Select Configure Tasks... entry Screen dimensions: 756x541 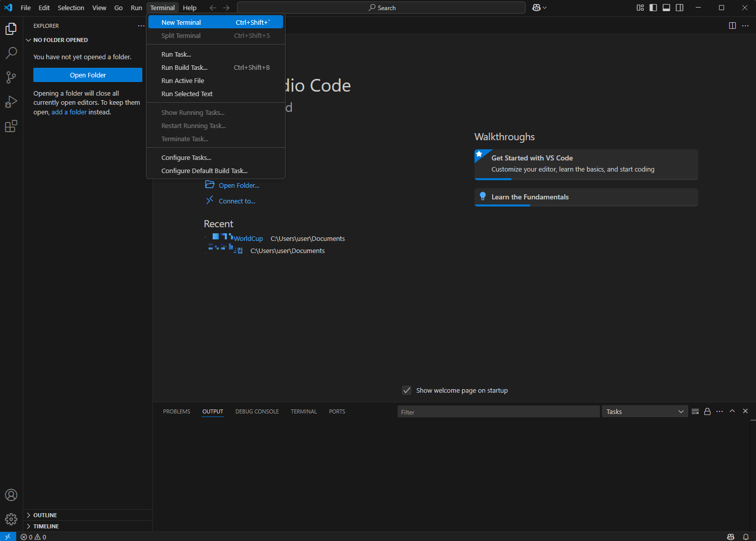[x=216, y=157]
